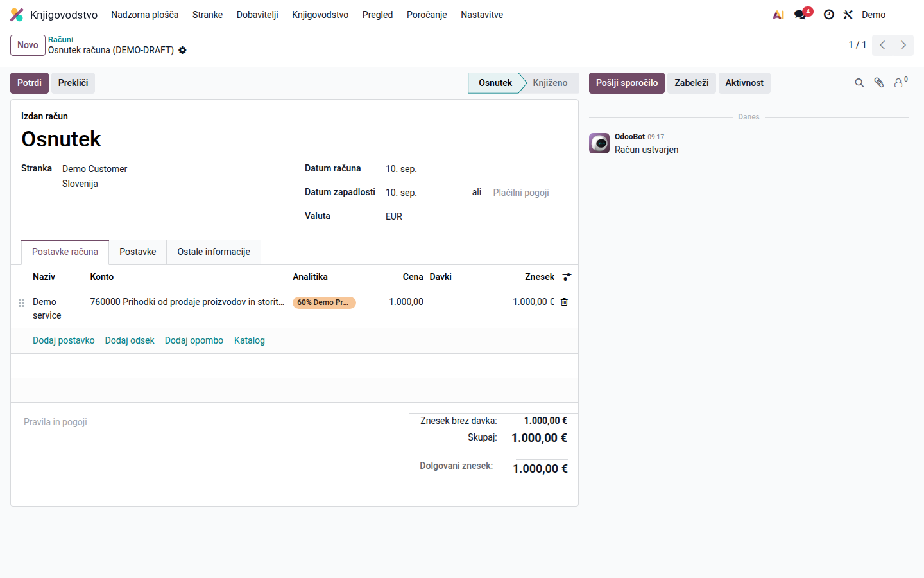Open the Nastavitve menu
The width and height of the screenshot is (924, 578).
click(x=482, y=15)
